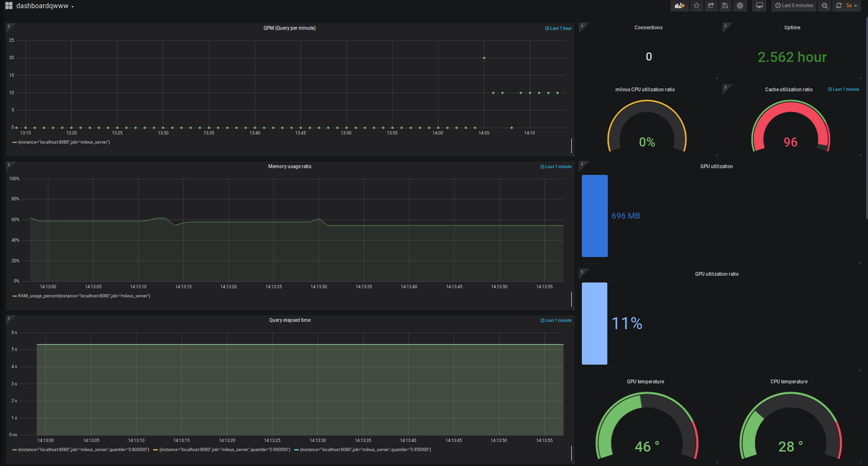
Task: Click the Add panel icon
Action: coord(679,6)
